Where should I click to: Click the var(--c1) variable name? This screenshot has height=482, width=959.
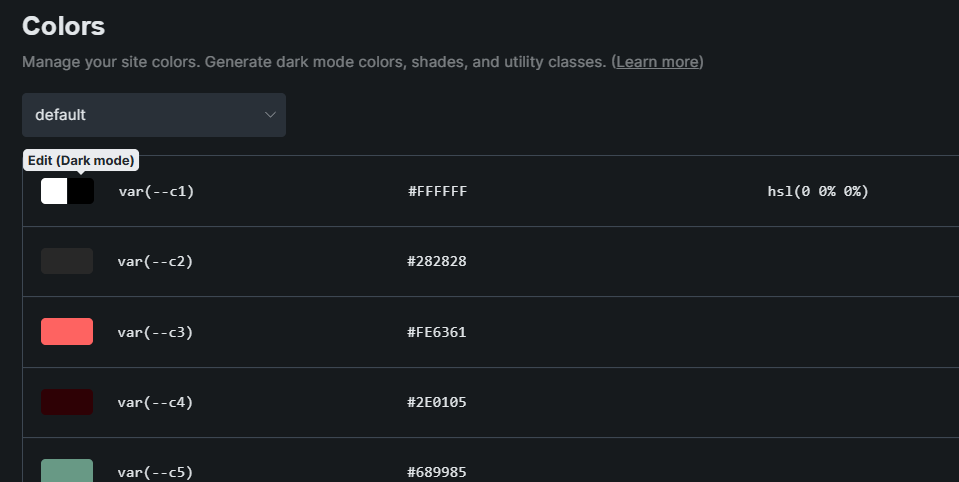click(x=155, y=191)
